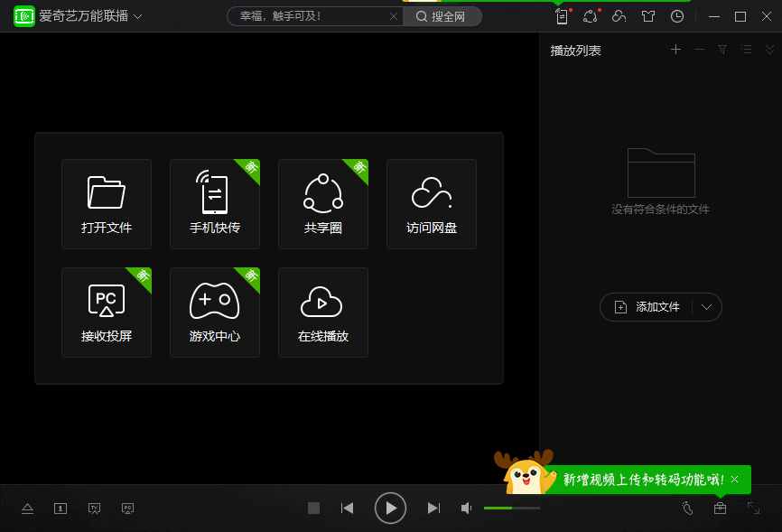The width and height of the screenshot is (782, 532).
Task: Launch 手机快传 phone transfer tile
Action: click(214, 204)
